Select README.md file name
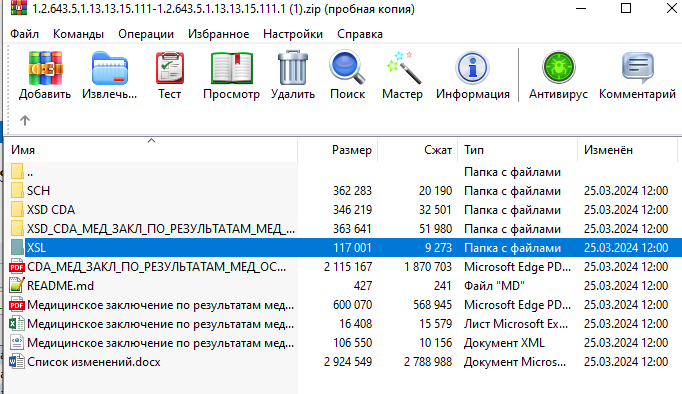The width and height of the screenshot is (682, 394). click(60, 286)
